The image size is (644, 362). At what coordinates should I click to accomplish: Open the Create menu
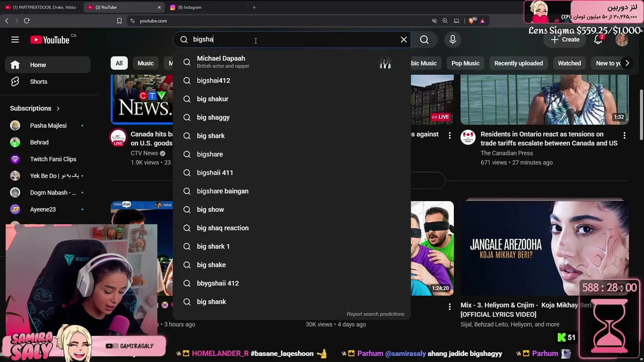point(565,40)
